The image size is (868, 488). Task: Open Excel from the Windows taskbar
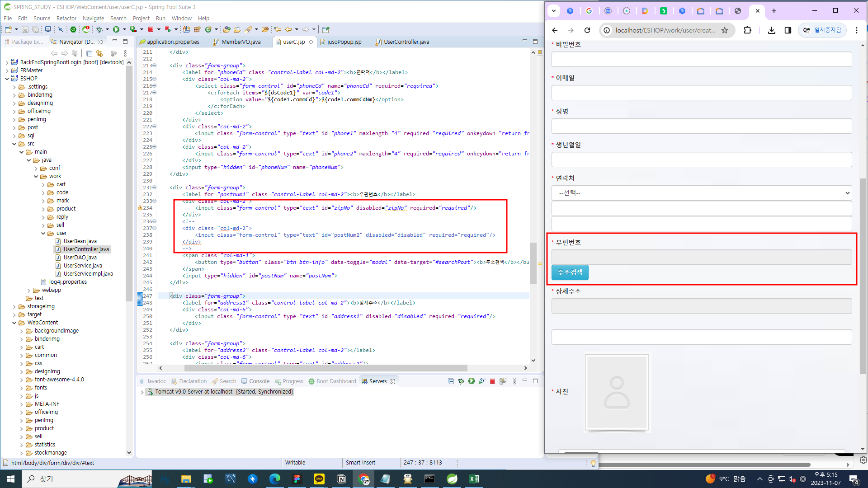(474, 479)
